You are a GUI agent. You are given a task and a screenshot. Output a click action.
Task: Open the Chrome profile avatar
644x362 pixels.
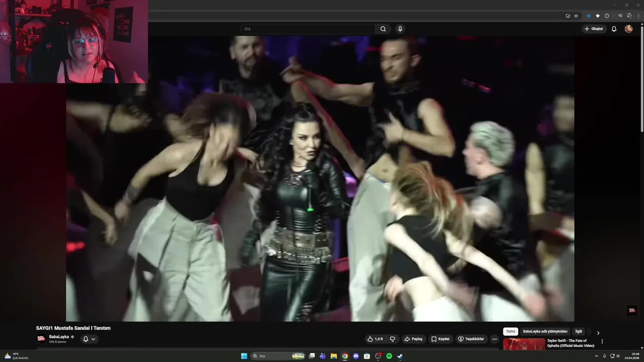coord(629,16)
